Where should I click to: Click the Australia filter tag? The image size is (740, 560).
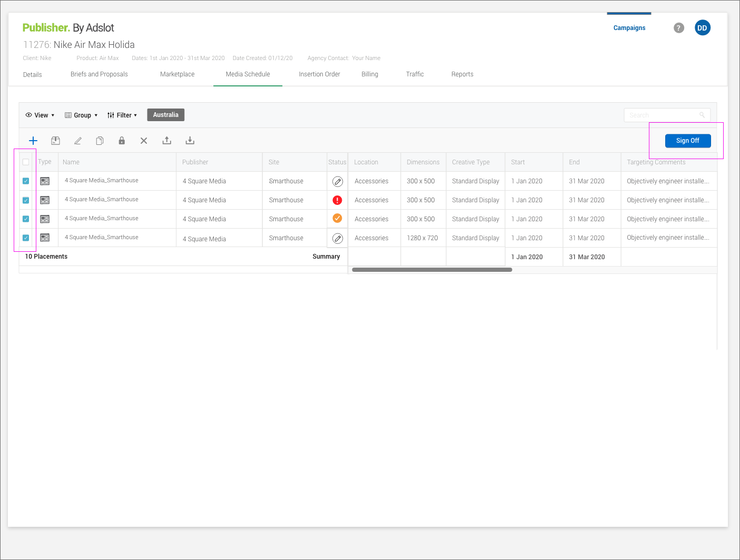(x=166, y=115)
